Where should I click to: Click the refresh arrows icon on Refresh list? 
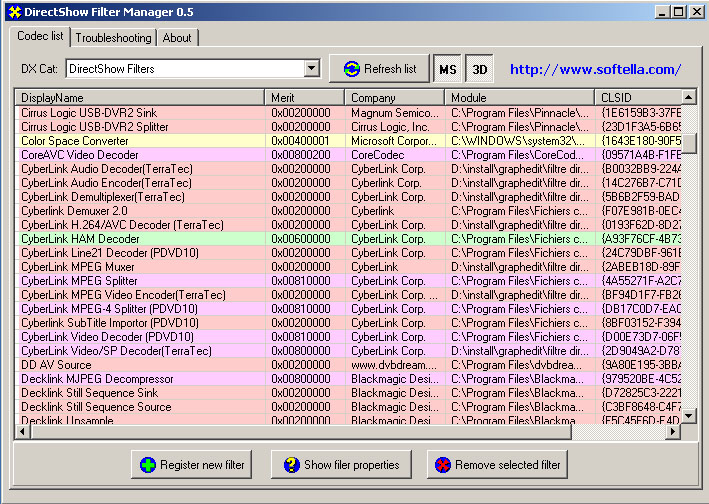coord(351,69)
